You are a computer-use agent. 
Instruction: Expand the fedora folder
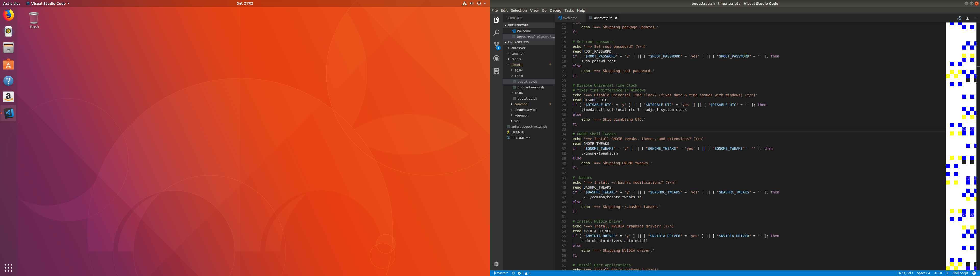coord(529,59)
